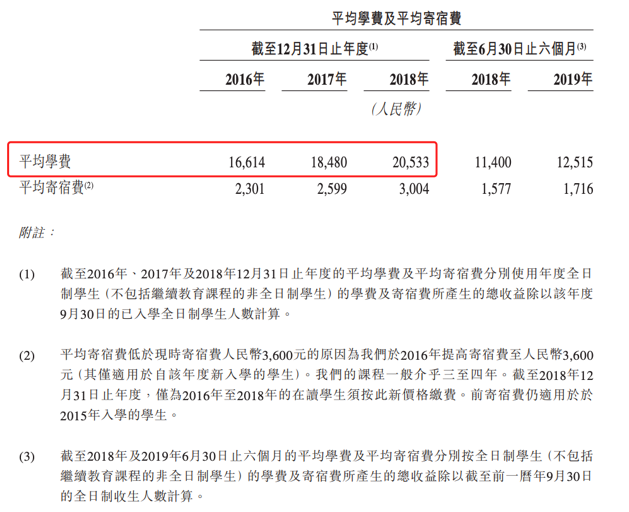Click header 截至12月31日止年度

314,49
